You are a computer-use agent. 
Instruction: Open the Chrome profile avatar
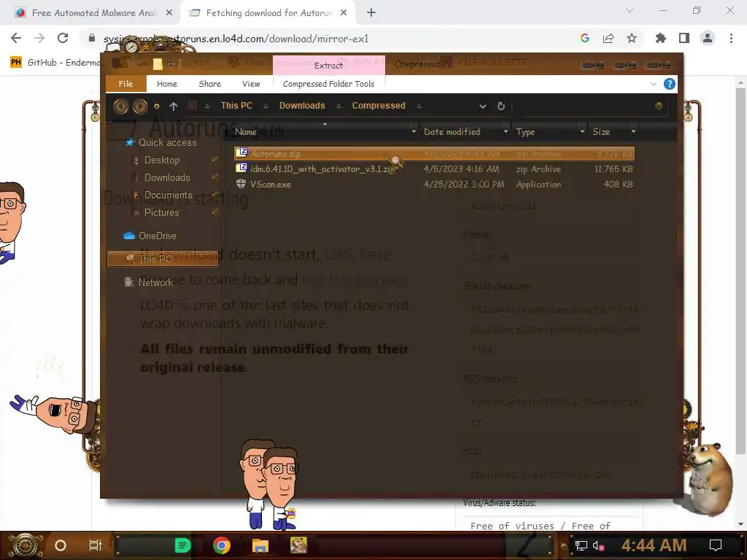[708, 38]
